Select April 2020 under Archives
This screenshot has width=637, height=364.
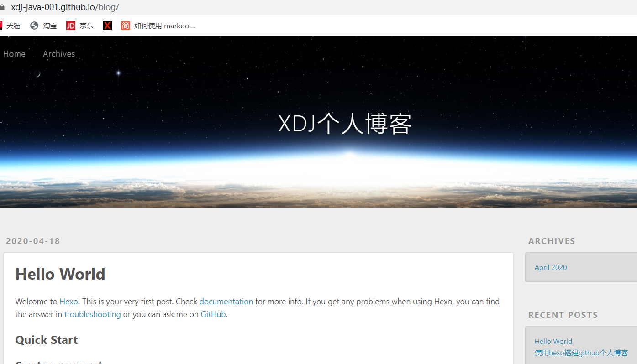(550, 267)
